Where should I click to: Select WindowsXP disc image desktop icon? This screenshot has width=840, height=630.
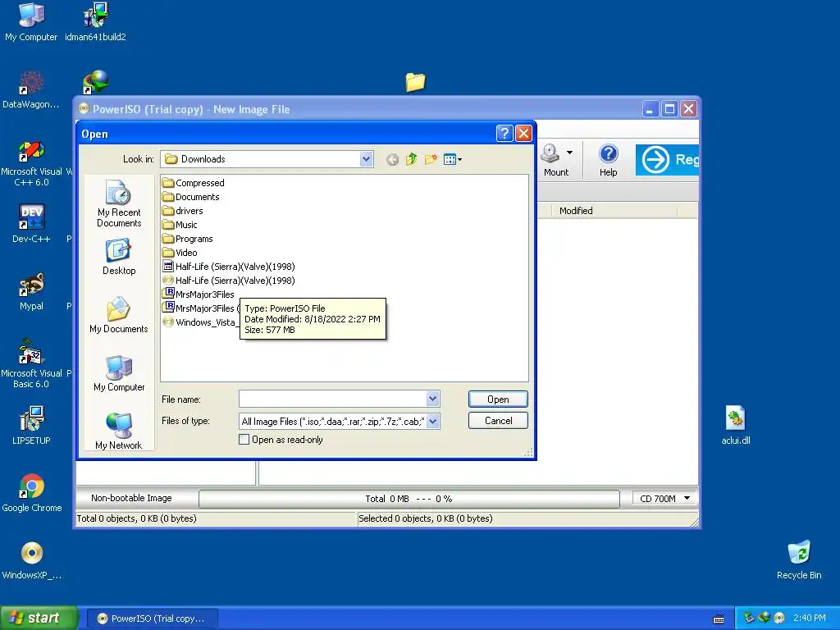click(x=32, y=561)
